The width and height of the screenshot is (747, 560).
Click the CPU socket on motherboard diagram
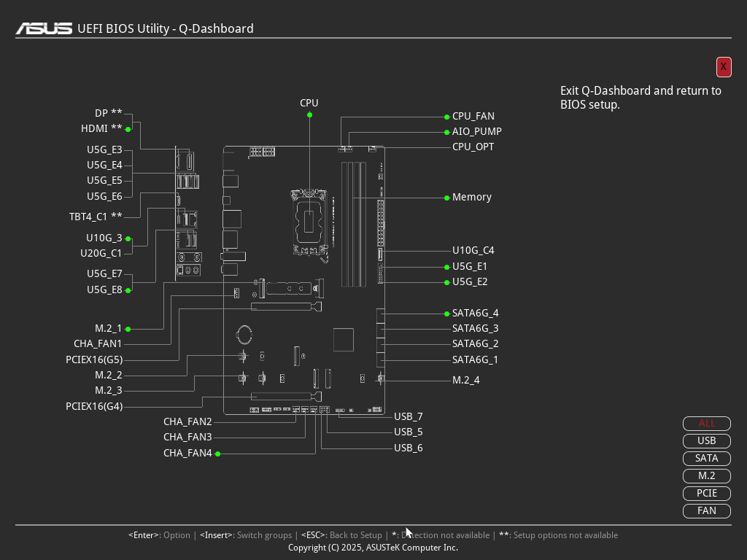click(x=309, y=222)
